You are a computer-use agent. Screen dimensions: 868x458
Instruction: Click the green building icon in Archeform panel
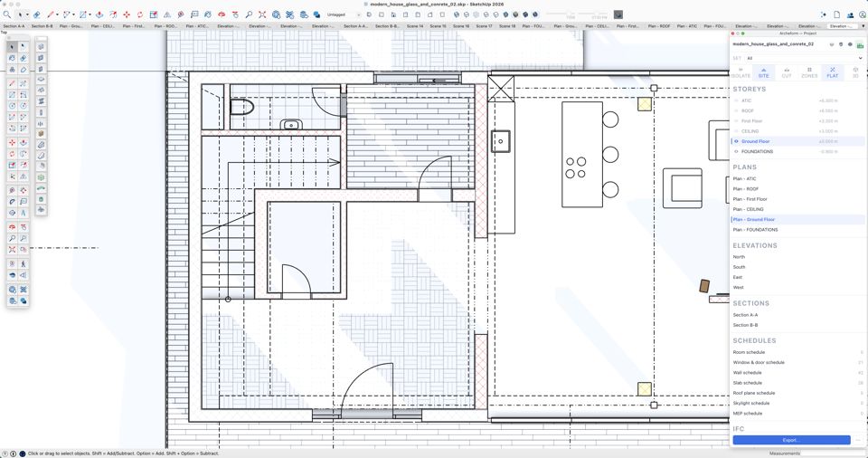click(x=860, y=45)
